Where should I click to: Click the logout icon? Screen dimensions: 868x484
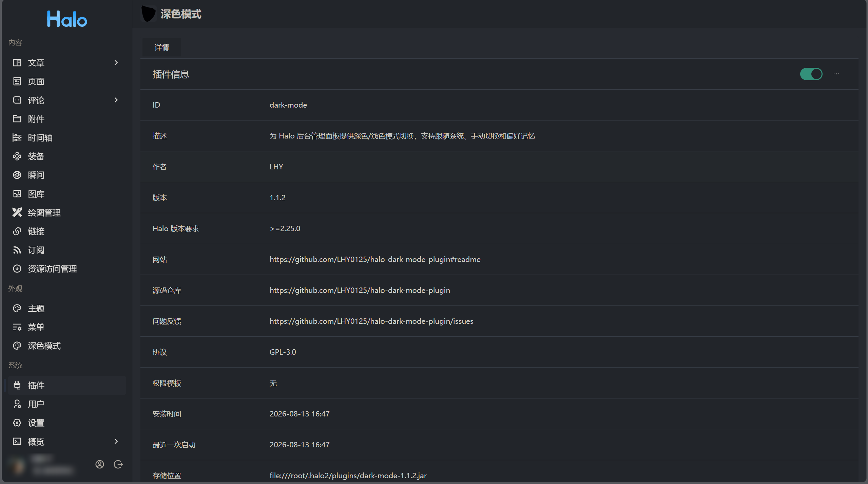pos(118,464)
